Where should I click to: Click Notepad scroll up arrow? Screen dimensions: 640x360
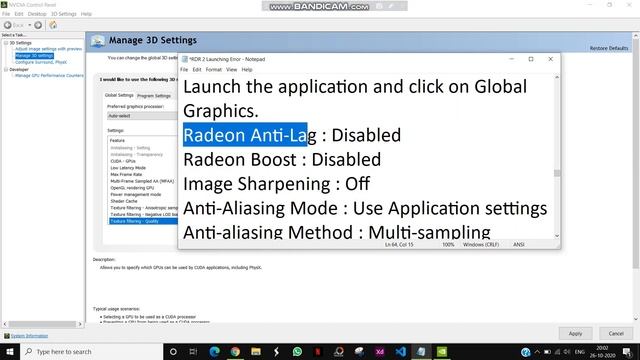[x=557, y=77]
